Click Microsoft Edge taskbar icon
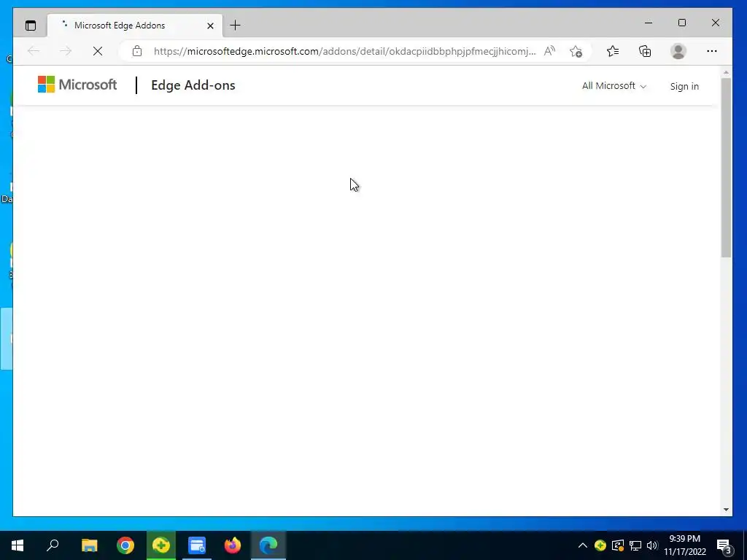The image size is (747, 560). [x=268, y=545]
